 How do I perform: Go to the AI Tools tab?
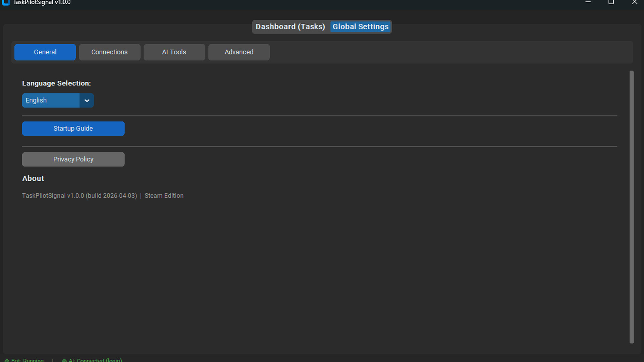174,52
